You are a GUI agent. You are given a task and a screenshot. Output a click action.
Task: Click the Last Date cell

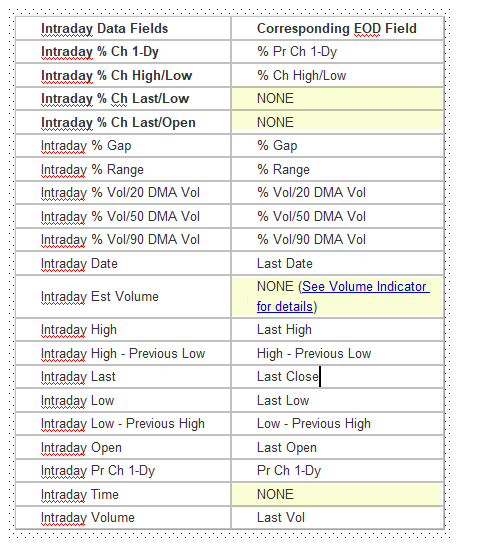pos(337,263)
